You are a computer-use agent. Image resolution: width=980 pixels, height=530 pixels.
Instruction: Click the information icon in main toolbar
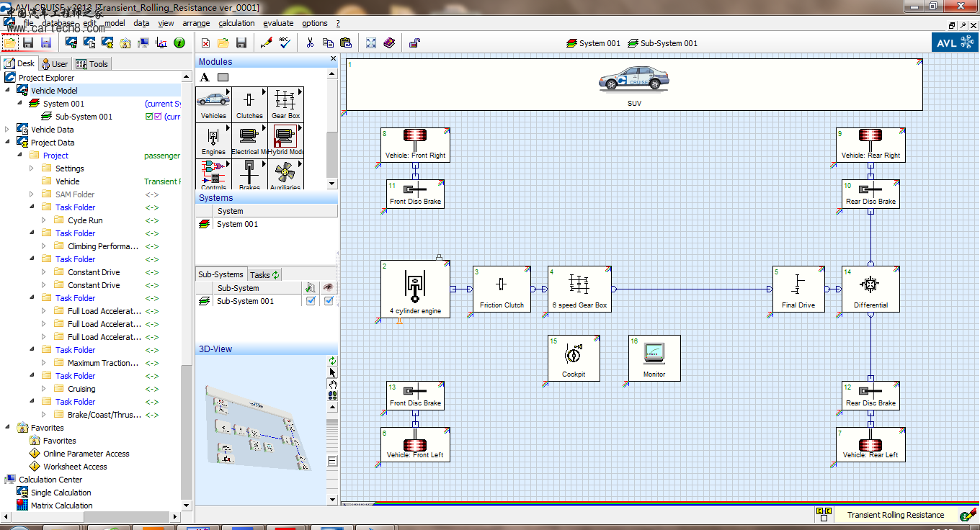click(179, 43)
